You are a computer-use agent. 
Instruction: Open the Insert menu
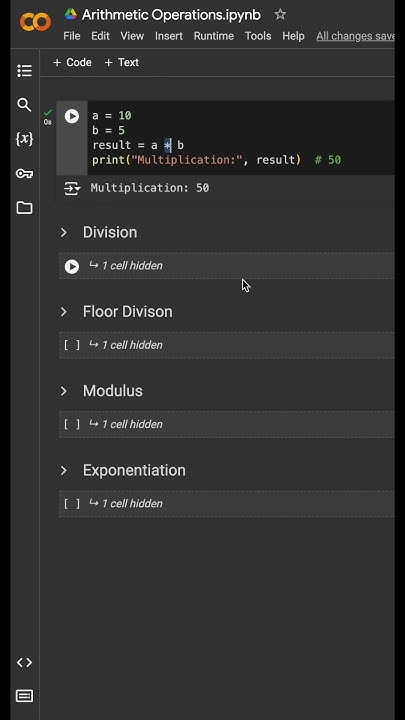pos(169,36)
